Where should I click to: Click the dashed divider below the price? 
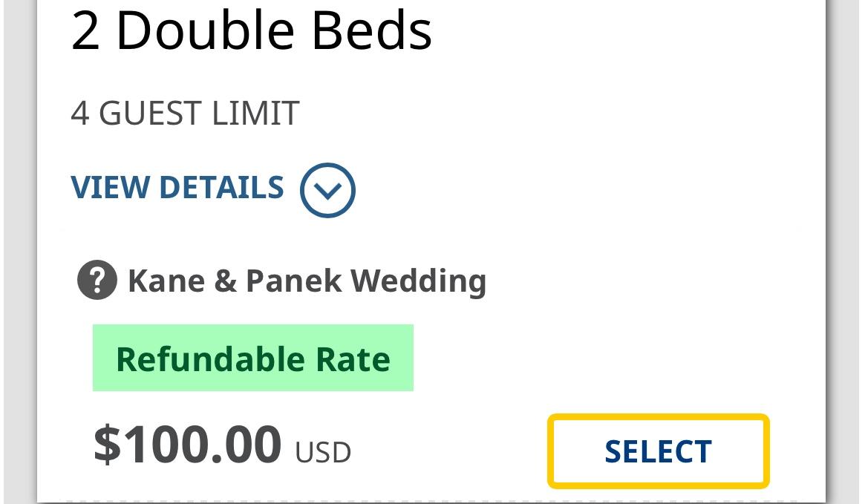point(431,500)
